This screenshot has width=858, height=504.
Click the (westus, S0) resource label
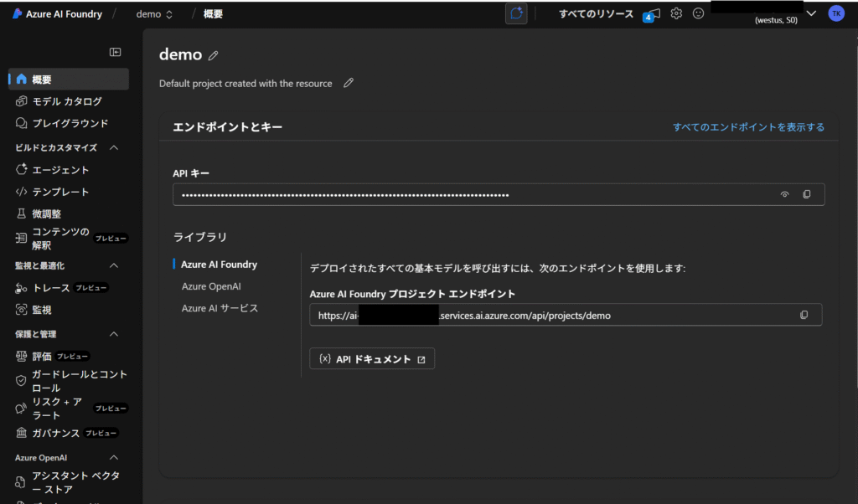coord(776,20)
